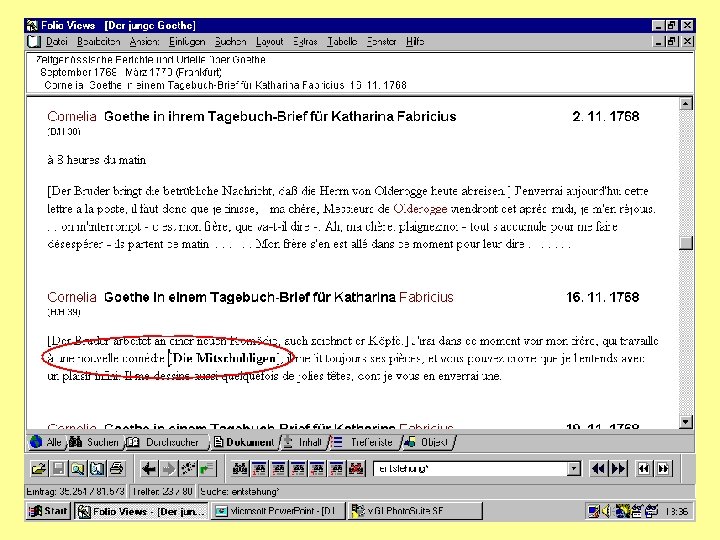Click the query icon right after black binoculars
The width and height of the screenshot is (720, 540).
(259, 469)
